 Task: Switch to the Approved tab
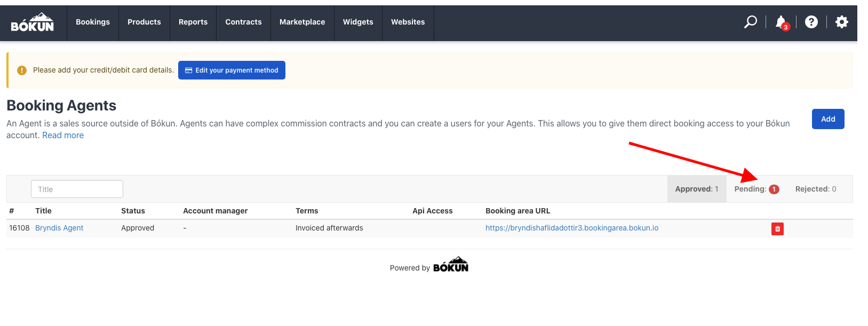[x=697, y=189]
